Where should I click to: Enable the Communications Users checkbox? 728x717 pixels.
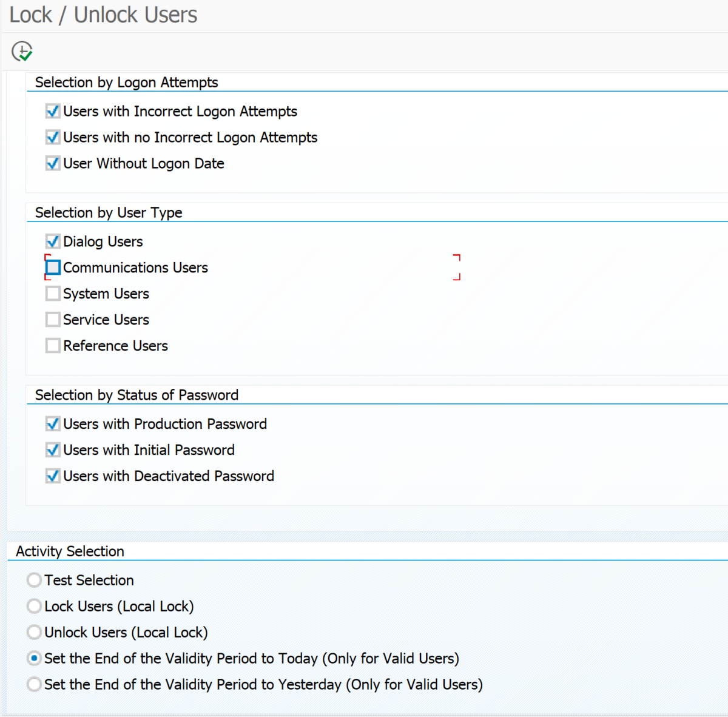pos(53,267)
